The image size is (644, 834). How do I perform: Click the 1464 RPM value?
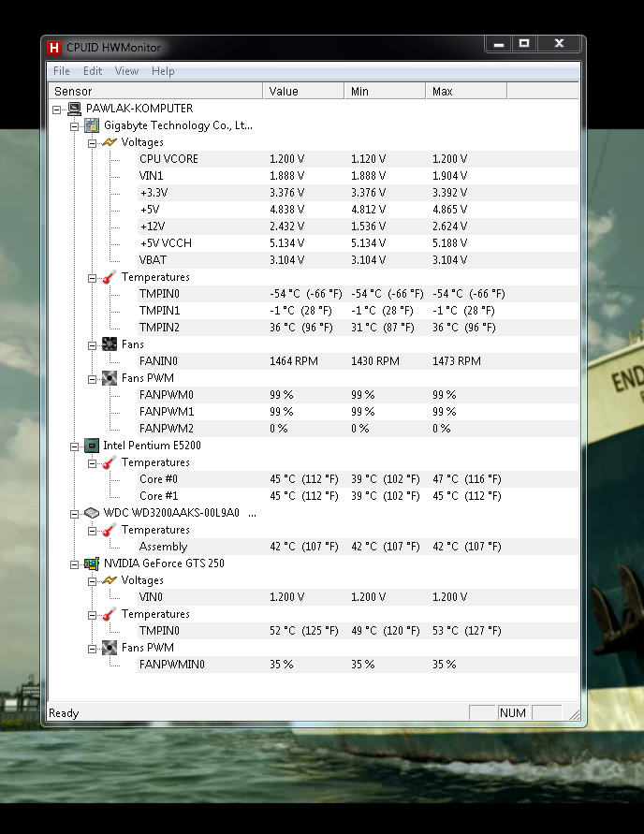coord(294,361)
